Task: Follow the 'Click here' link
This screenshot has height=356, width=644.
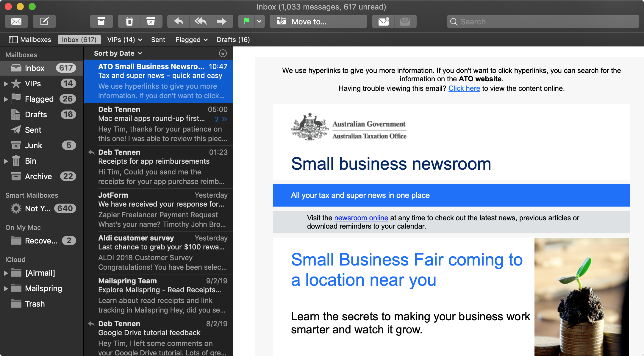Action: point(464,88)
